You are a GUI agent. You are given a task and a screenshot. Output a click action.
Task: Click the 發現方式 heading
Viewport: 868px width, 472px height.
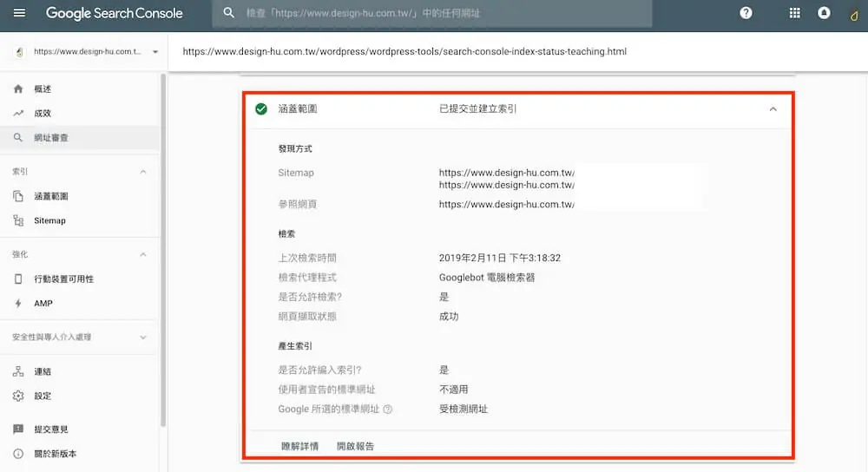coord(295,148)
